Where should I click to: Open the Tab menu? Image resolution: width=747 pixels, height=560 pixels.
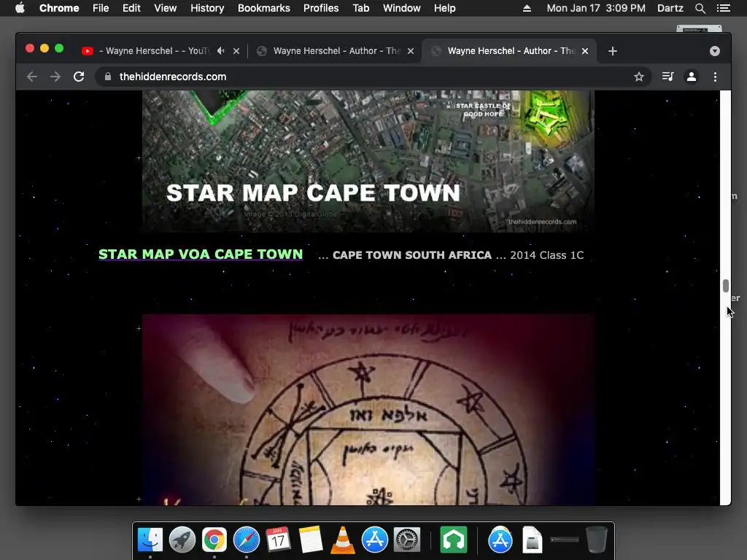[360, 8]
